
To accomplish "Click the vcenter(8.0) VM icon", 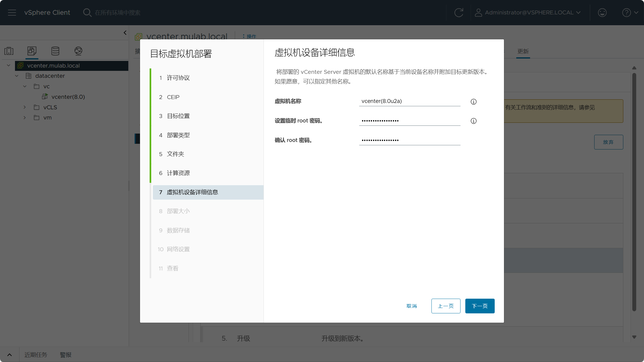I will tap(45, 96).
